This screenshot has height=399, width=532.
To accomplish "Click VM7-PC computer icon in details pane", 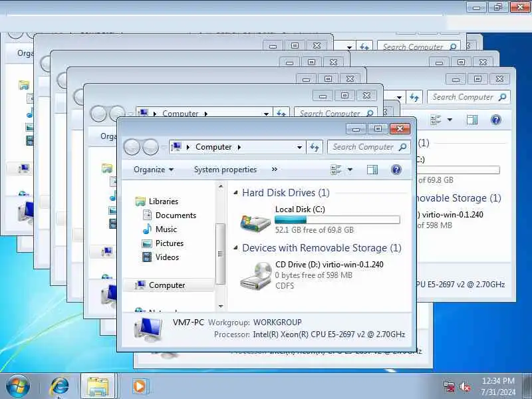I will click(148, 329).
